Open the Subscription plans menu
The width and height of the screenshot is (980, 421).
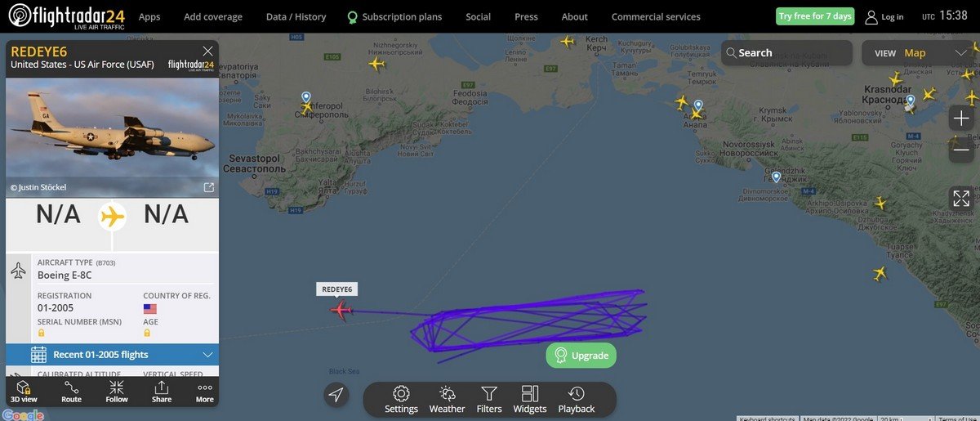coord(394,16)
